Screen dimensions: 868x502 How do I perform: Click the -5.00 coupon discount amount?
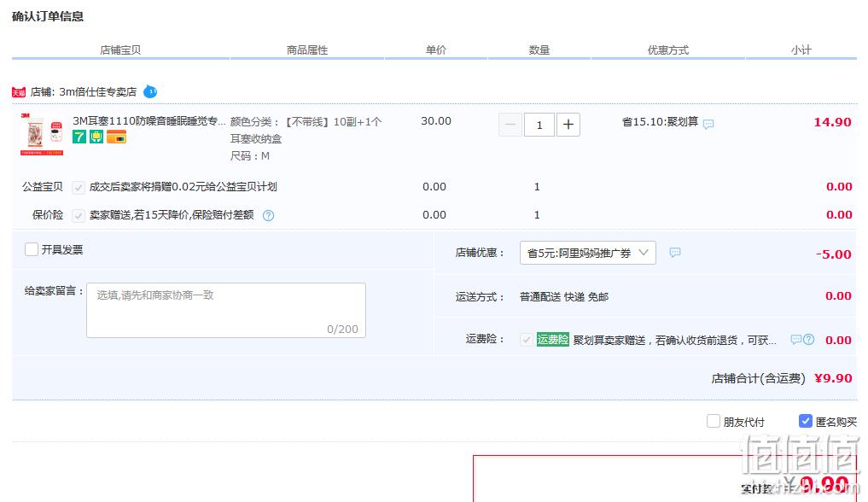pyautogui.click(x=833, y=254)
